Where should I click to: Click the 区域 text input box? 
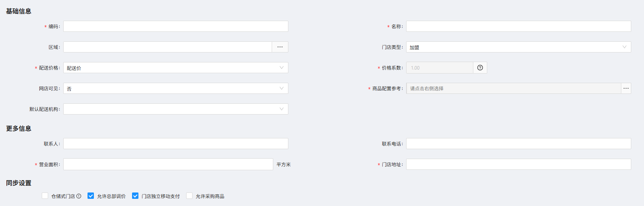(167, 47)
